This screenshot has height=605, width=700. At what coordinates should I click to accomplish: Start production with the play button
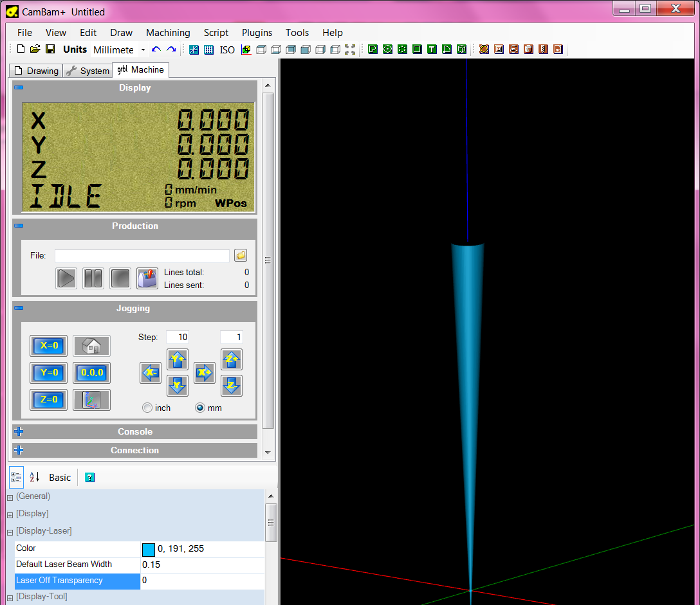[x=66, y=278]
